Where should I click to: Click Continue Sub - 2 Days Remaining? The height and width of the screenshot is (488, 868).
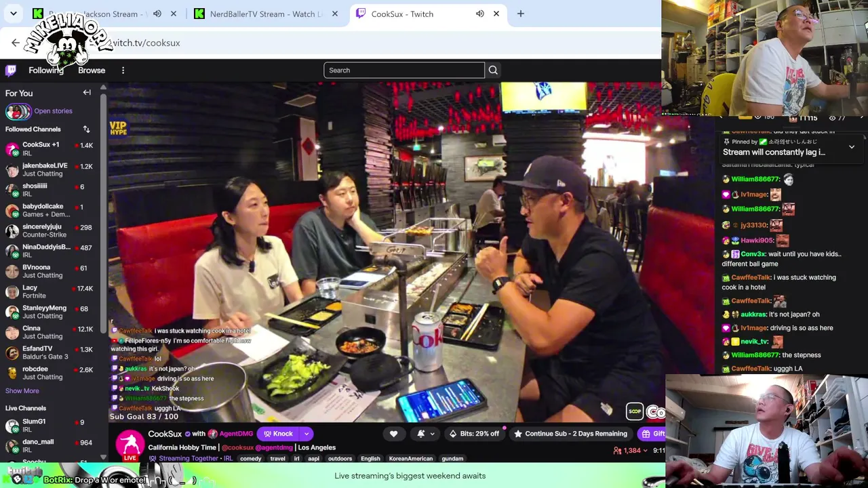tap(571, 434)
